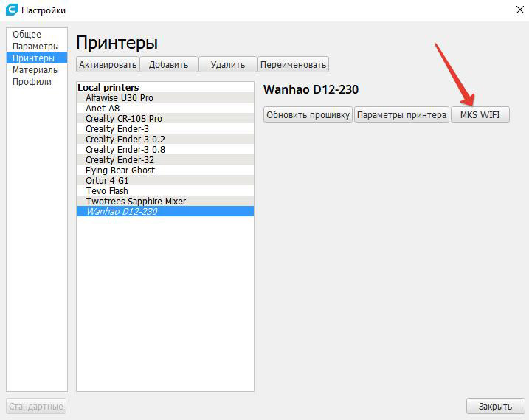Switch to the Параметры category
This screenshot has height=420, width=529.
coord(35,47)
